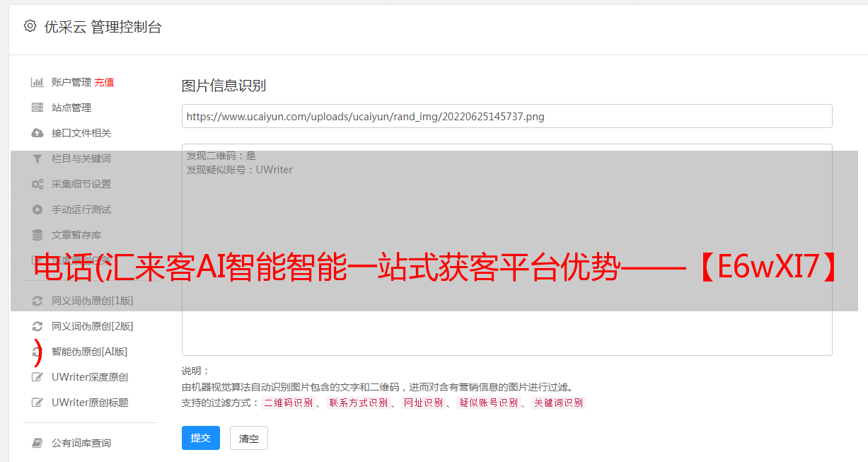Click the book icon beside 公有词库查询
Viewport: 868px width, 462px height.
(x=37, y=443)
